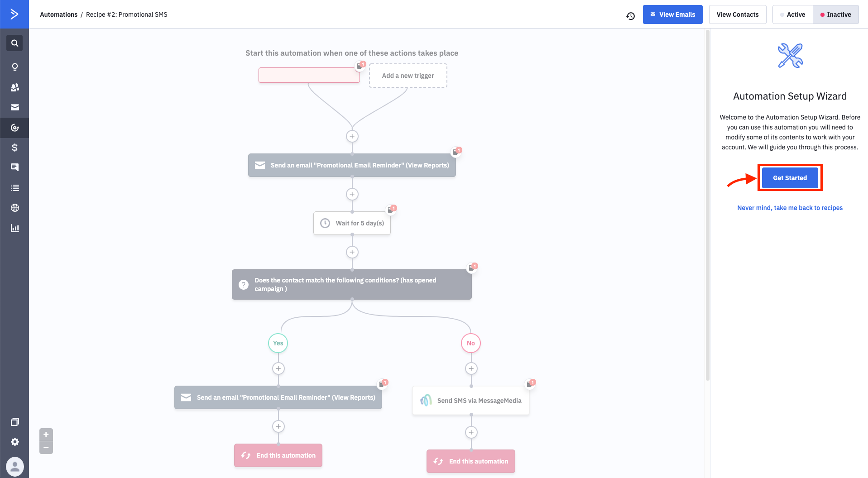Open the revision history clock icon
Viewport: 868px width, 478px height.
pos(630,15)
